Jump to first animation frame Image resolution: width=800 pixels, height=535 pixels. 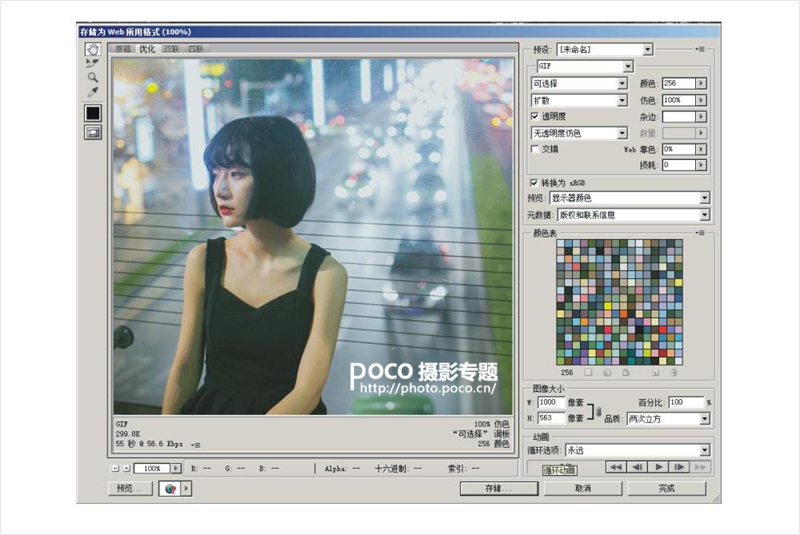[616, 467]
